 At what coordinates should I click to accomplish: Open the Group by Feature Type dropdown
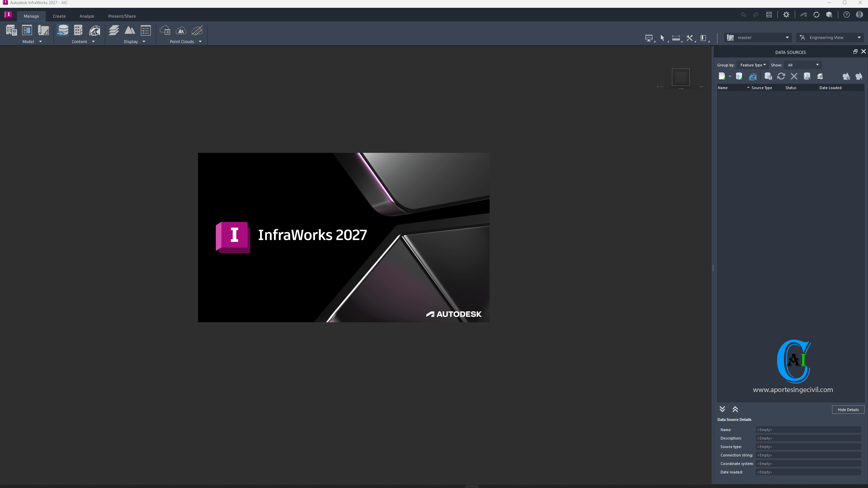coord(752,65)
